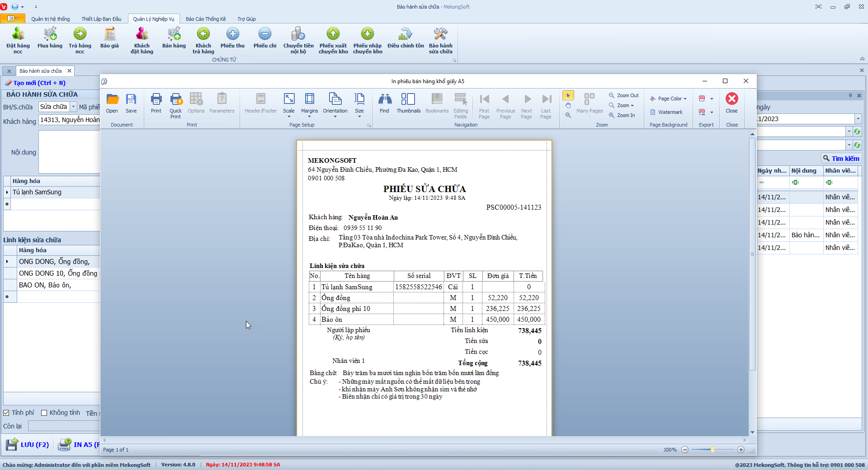868x470 pixels.
Task: Click the Tìm kiếm search button
Action: [x=841, y=159]
